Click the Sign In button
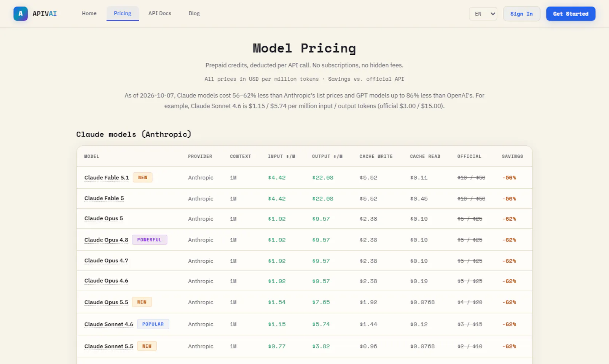 coord(521,14)
